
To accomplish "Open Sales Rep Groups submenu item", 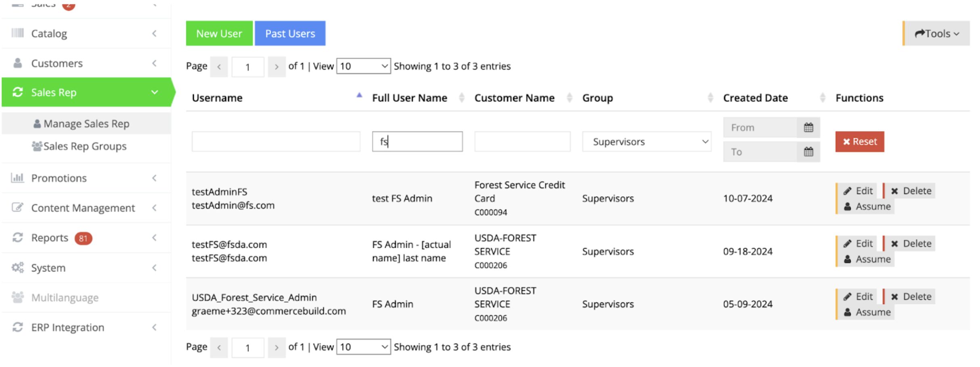I will click(85, 146).
